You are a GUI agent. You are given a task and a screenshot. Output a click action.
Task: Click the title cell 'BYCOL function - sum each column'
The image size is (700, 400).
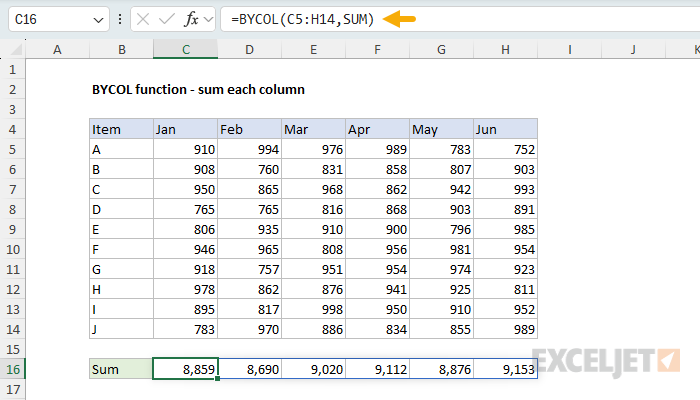(x=198, y=89)
